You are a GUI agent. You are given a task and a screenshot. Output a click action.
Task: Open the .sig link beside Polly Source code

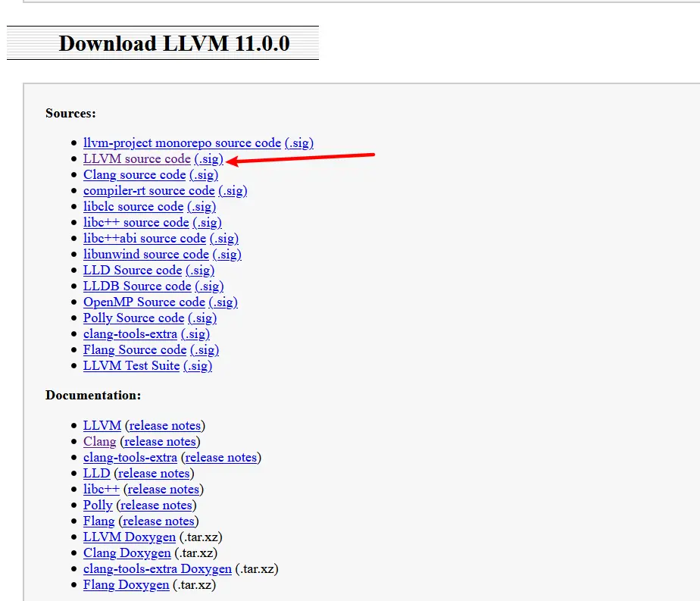tap(202, 318)
